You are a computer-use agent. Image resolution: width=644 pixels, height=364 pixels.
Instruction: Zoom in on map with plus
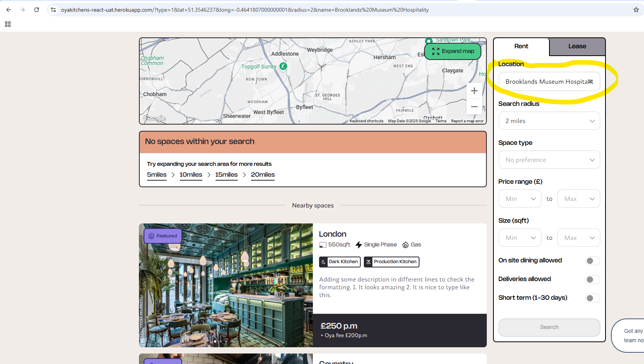tap(474, 91)
